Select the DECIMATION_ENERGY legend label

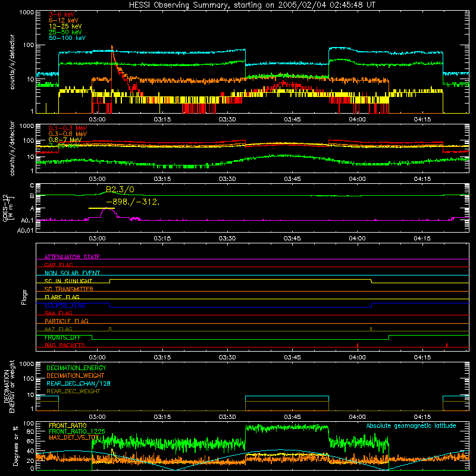76,368
